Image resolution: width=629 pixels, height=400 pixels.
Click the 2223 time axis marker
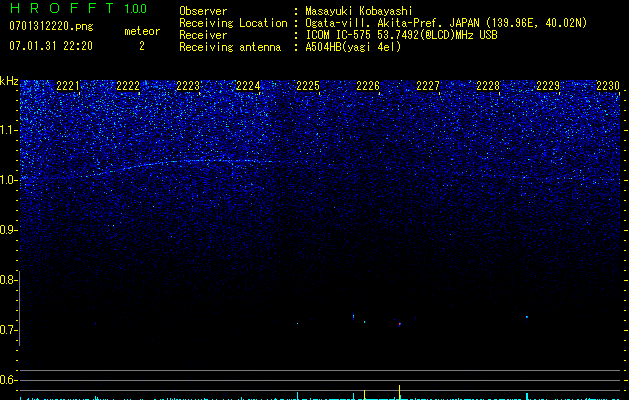coord(188,86)
